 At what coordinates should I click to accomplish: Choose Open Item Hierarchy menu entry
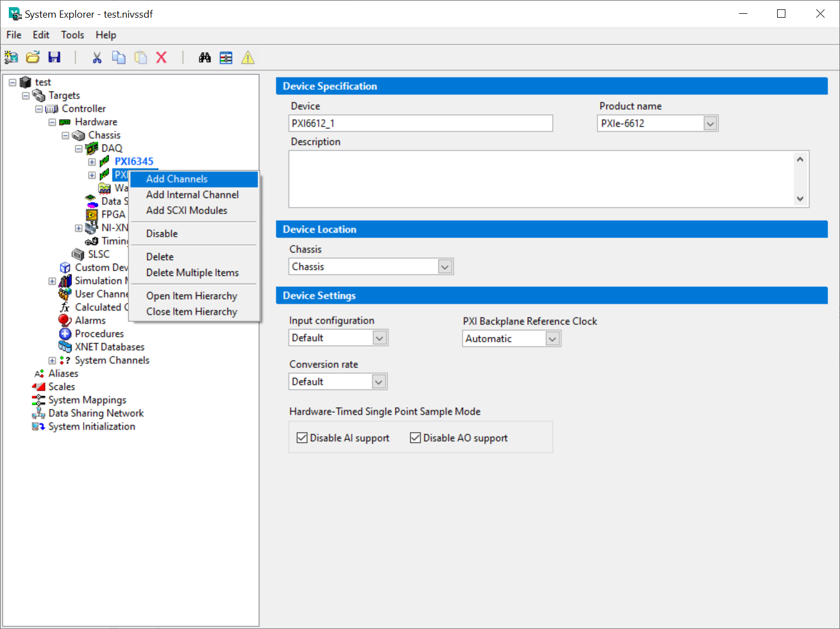click(x=194, y=296)
